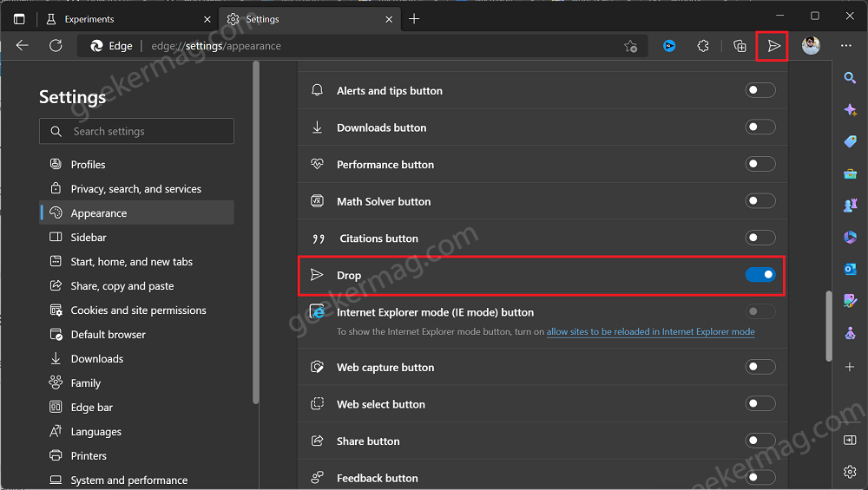
Task: Enable Share button toggle
Action: (x=760, y=441)
